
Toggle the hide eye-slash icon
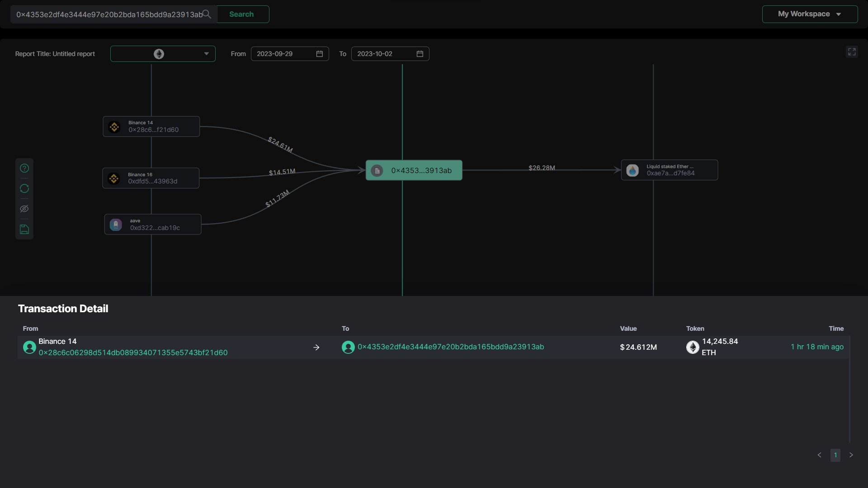24,209
